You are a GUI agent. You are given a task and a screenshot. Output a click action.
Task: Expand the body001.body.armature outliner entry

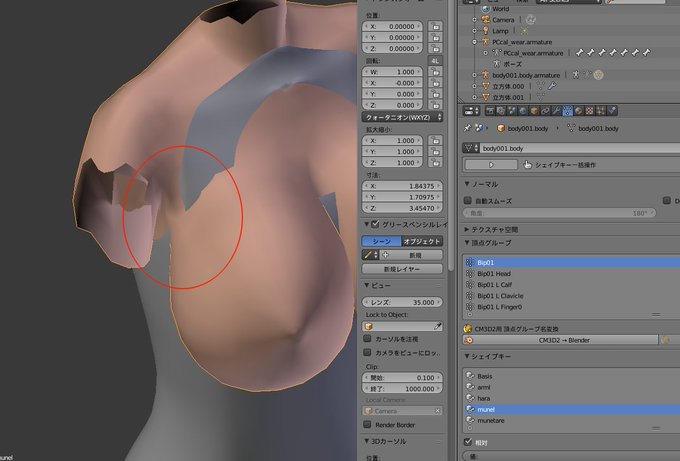click(x=474, y=75)
